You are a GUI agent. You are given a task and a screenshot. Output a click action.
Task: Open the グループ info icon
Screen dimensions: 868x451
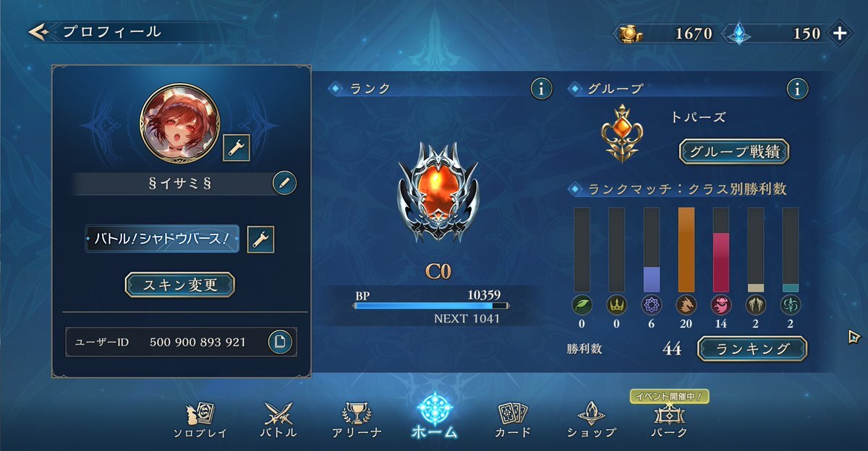797,89
